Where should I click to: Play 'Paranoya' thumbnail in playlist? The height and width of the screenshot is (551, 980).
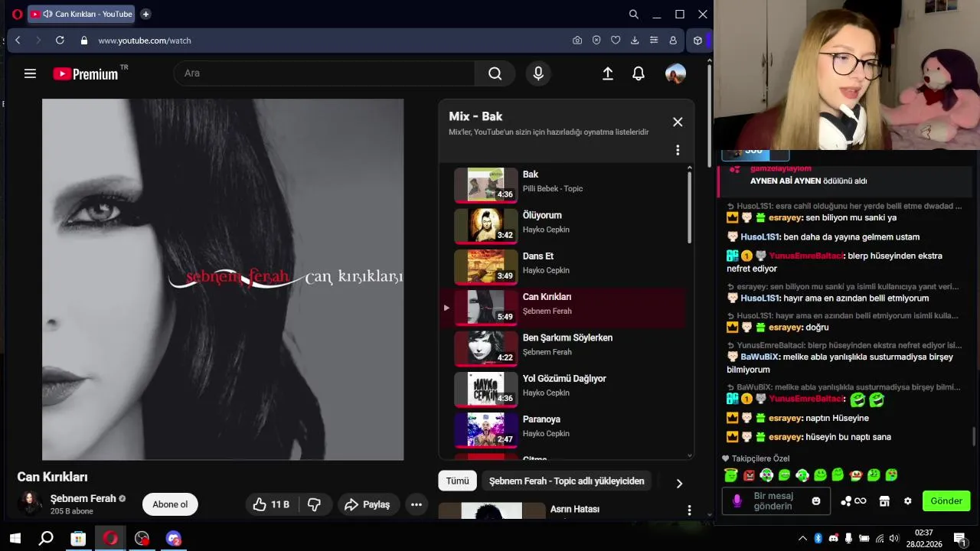(485, 429)
